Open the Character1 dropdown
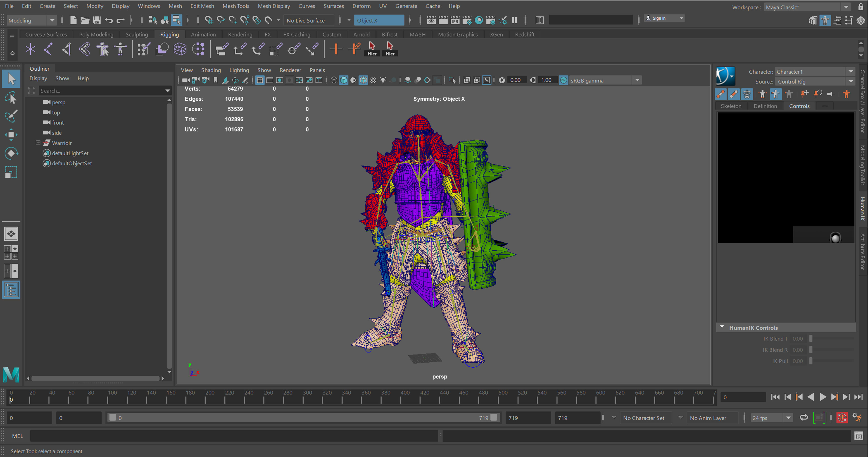The height and width of the screenshot is (457, 868). click(x=815, y=72)
